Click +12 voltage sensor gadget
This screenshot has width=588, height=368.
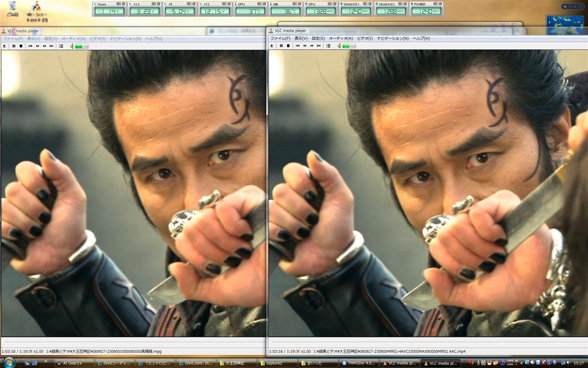(x=215, y=9)
